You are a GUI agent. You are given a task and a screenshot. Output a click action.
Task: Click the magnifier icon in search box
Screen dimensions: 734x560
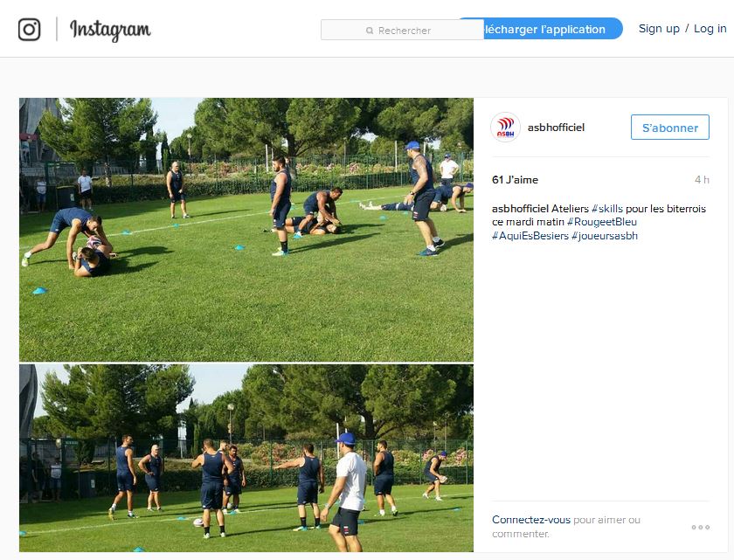coord(370,31)
